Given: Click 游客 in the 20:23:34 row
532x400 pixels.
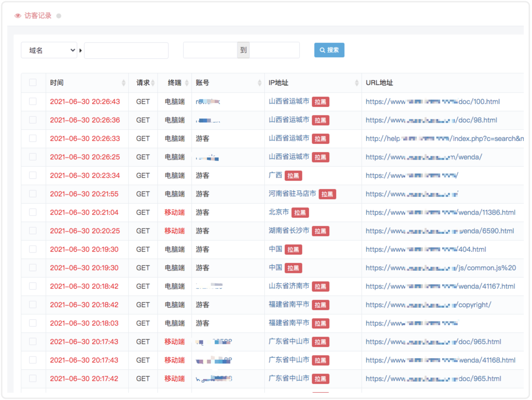Looking at the screenshot, I should [203, 175].
